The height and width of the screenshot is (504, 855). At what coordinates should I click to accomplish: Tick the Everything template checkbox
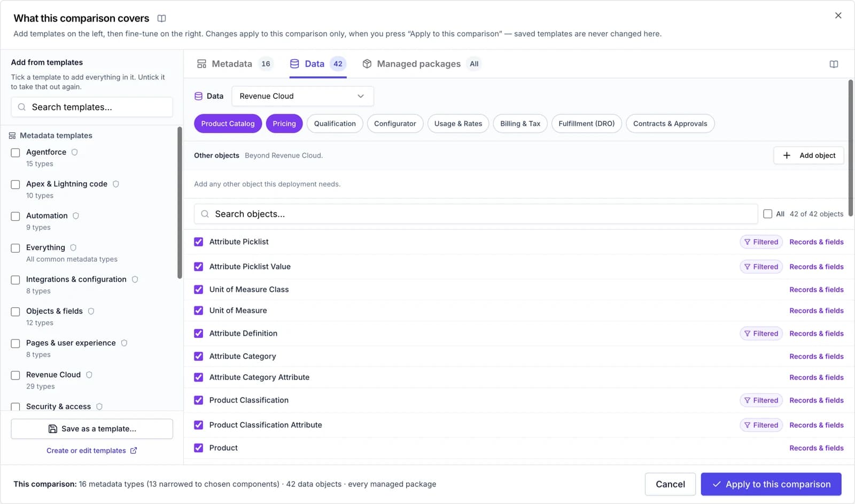(15, 248)
